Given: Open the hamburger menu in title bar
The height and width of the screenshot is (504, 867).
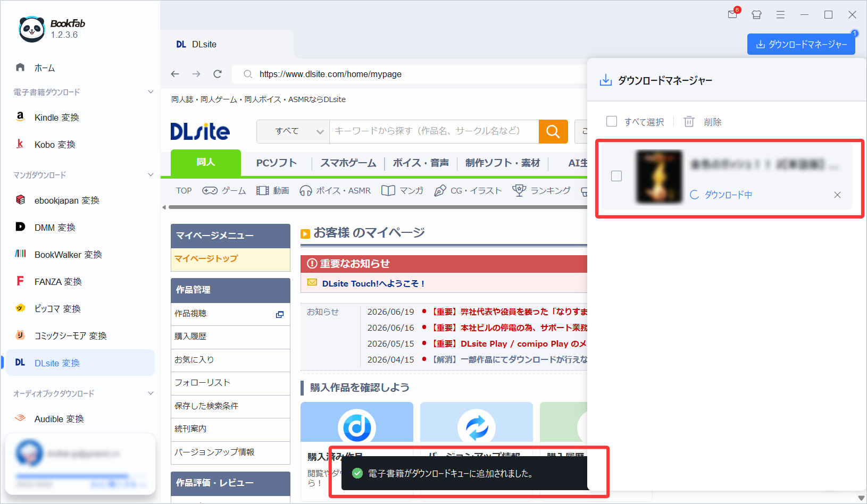Looking at the screenshot, I should point(780,15).
